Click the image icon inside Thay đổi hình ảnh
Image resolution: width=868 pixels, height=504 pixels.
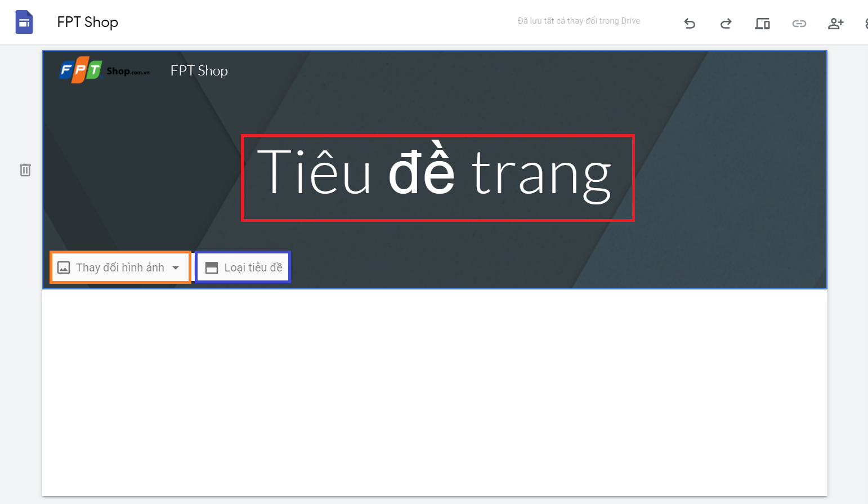click(64, 267)
